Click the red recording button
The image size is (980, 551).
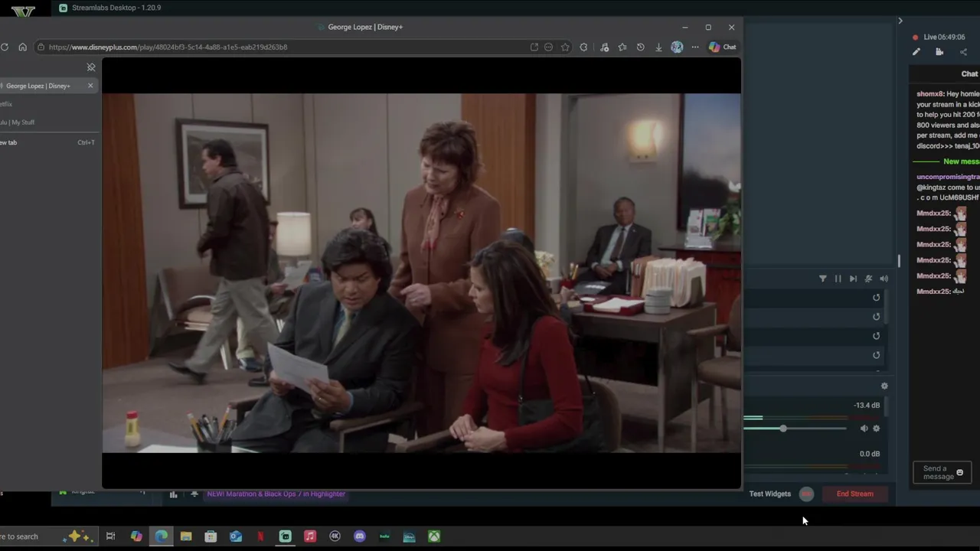point(806,494)
